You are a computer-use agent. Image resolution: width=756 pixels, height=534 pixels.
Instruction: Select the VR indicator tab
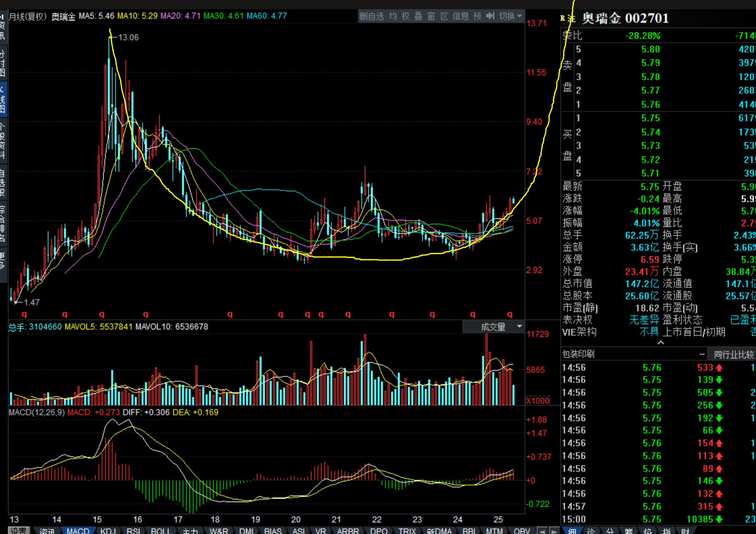point(321,531)
